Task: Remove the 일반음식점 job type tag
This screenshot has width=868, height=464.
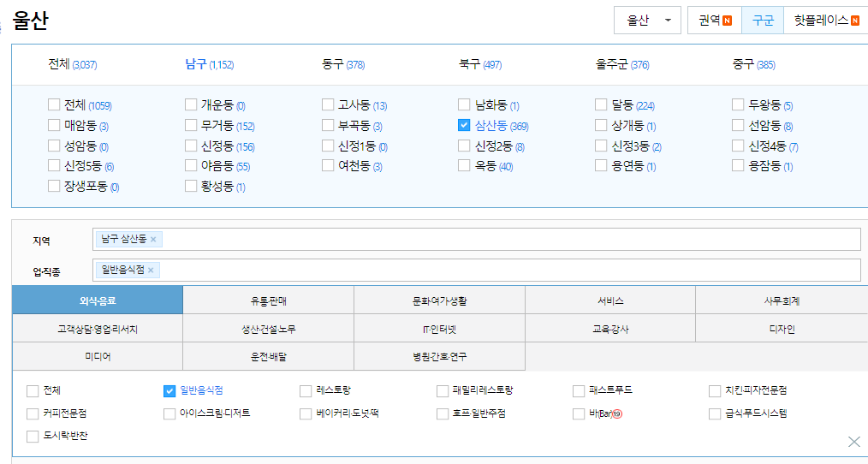Action: [151, 271]
